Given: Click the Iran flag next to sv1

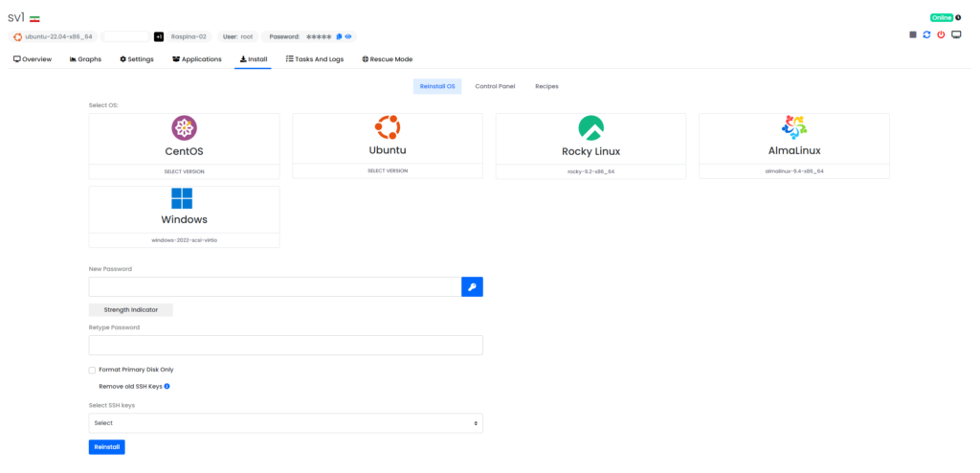Looking at the screenshot, I should pyautogui.click(x=35, y=19).
